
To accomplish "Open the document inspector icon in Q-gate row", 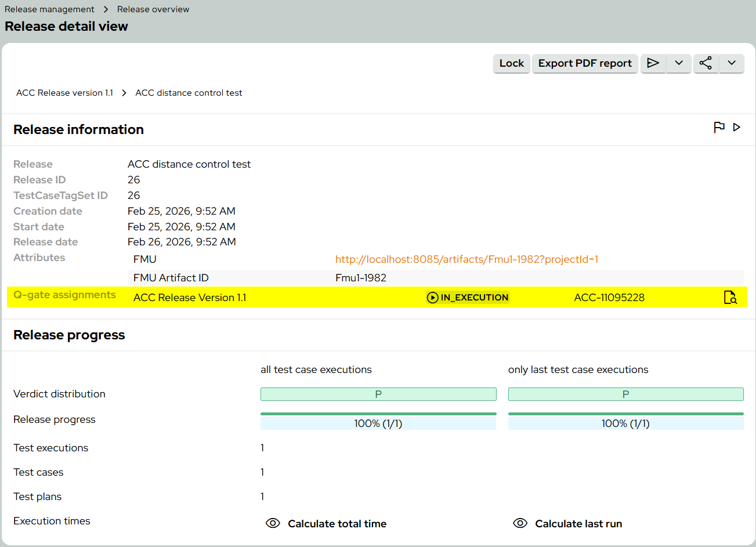I will [730, 297].
